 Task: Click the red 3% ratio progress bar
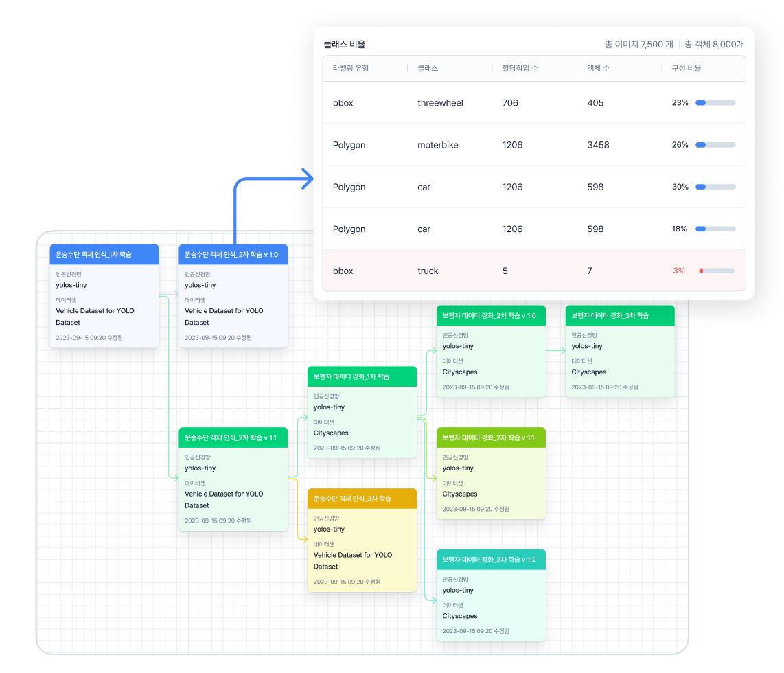[x=717, y=271]
